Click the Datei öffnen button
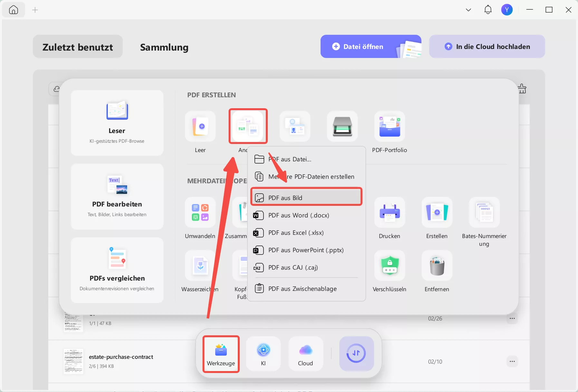The image size is (578, 392). point(371,46)
